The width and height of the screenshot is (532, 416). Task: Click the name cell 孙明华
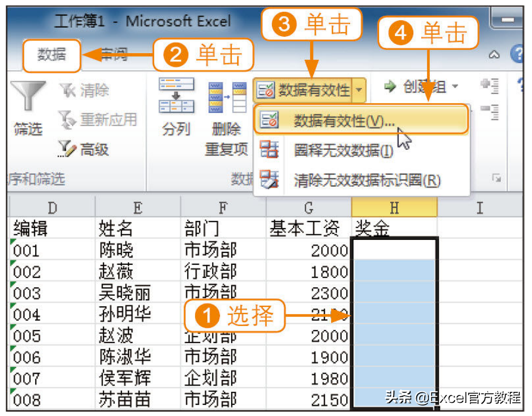(x=138, y=314)
